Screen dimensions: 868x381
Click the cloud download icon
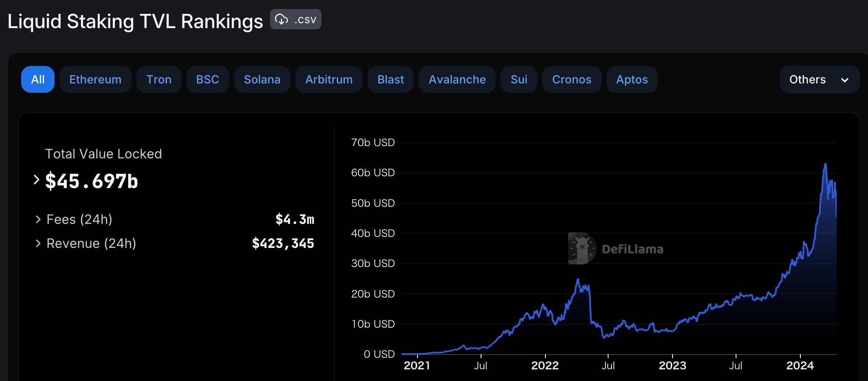click(281, 19)
